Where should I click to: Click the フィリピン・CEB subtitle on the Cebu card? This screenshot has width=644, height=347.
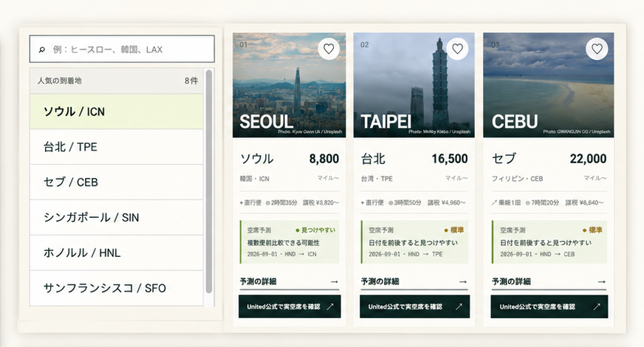coord(518,179)
